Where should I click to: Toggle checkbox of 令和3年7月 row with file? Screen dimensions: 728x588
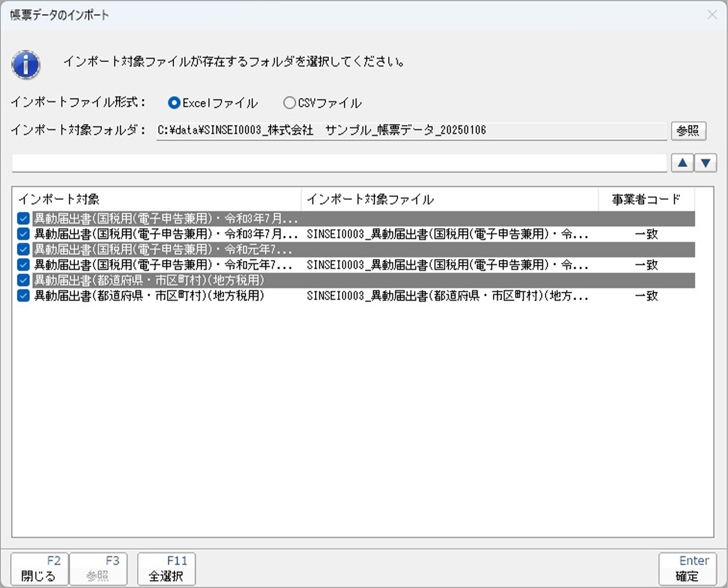(x=23, y=234)
